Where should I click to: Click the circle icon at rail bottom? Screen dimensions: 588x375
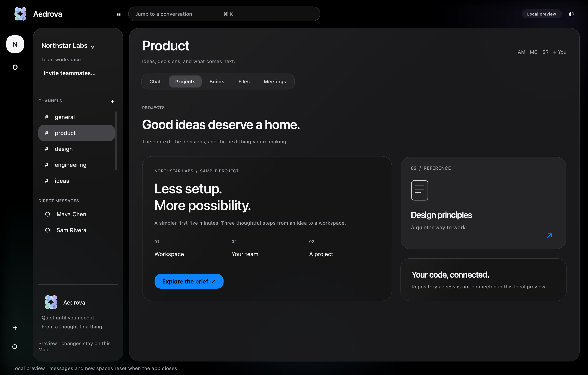click(x=15, y=346)
